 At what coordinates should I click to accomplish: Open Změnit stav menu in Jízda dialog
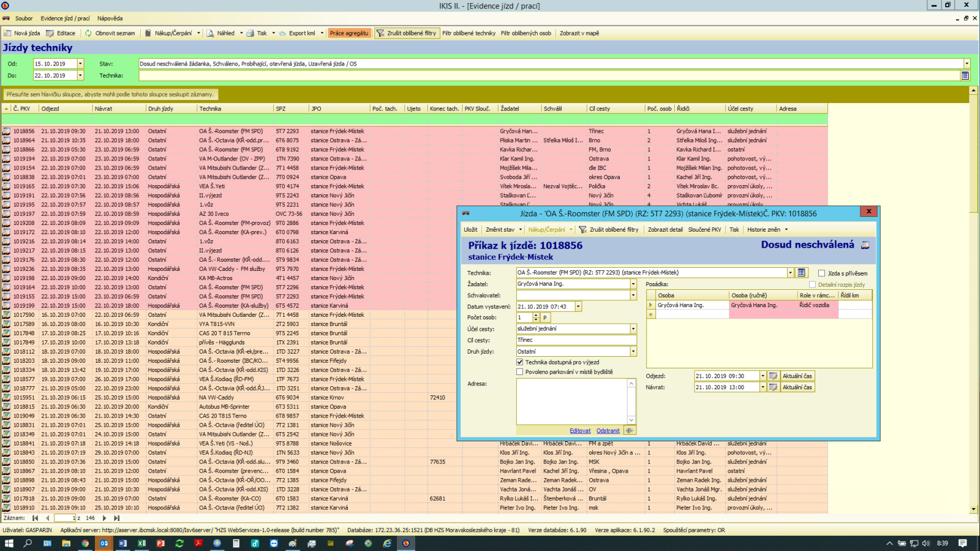coord(503,230)
